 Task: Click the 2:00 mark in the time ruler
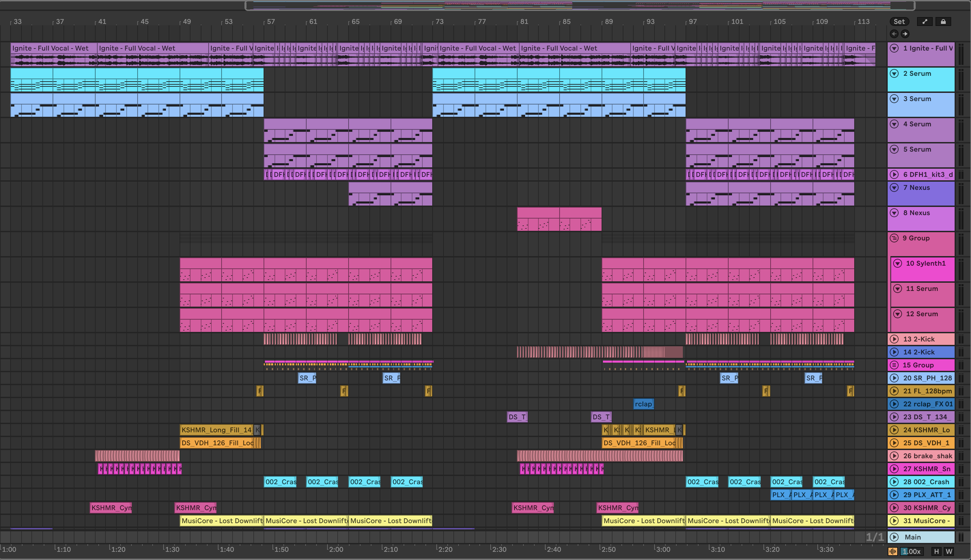pyautogui.click(x=336, y=549)
